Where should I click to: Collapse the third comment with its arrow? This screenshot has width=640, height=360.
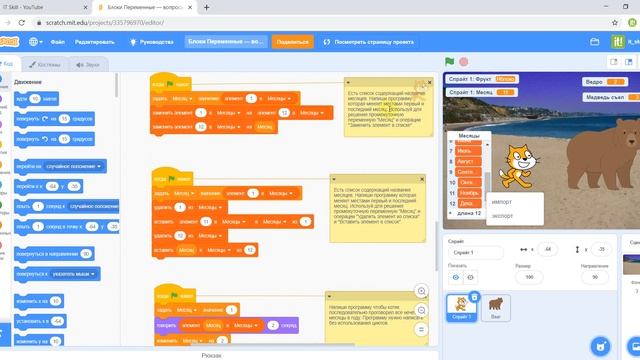[329, 296]
